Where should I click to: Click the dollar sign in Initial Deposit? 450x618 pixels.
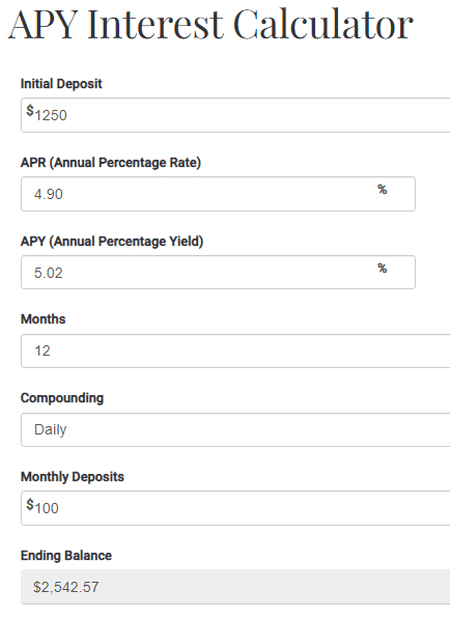[30, 111]
